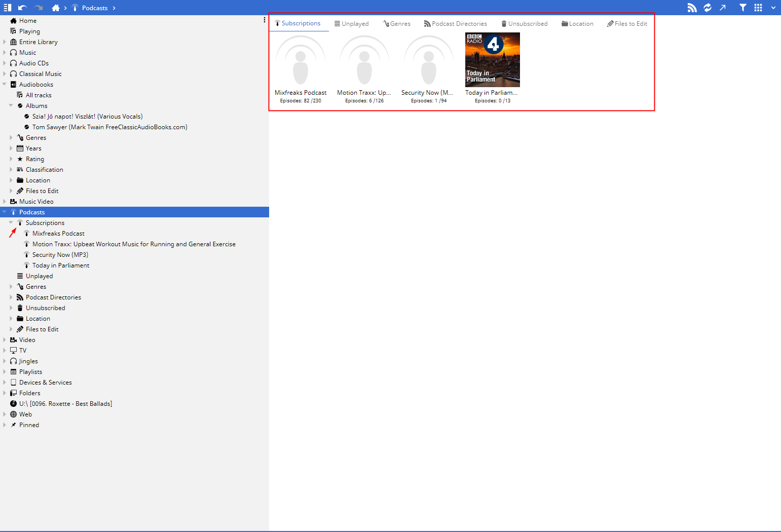The width and height of the screenshot is (781, 532).
Task: Switch to the Unplayed tab
Action: [x=351, y=24]
